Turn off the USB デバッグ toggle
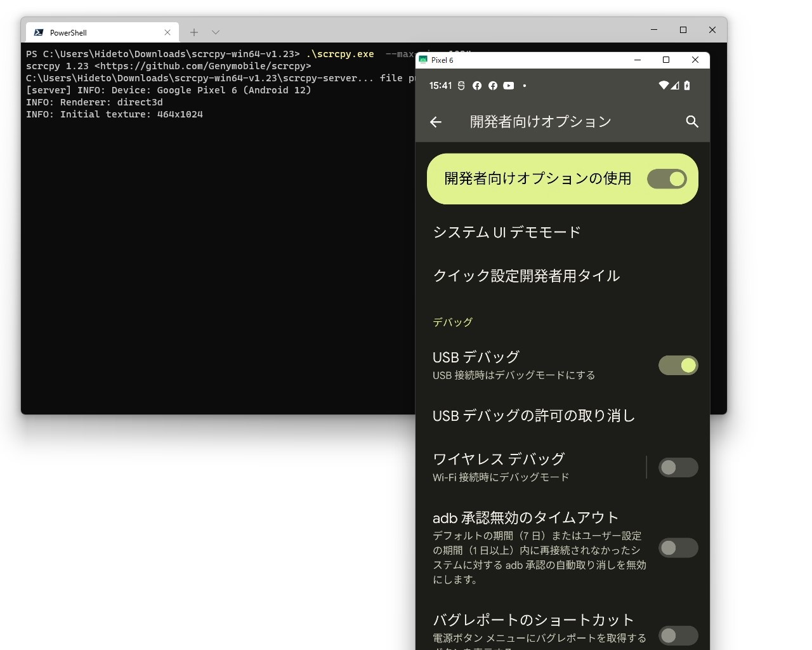The height and width of the screenshot is (650, 812). pos(678,365)
